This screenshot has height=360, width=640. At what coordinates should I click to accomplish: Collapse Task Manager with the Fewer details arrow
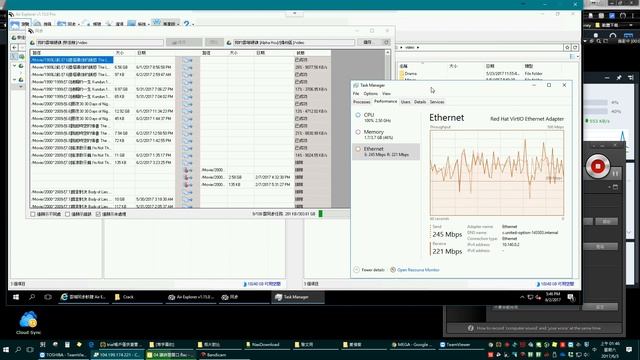click(356, 270)
